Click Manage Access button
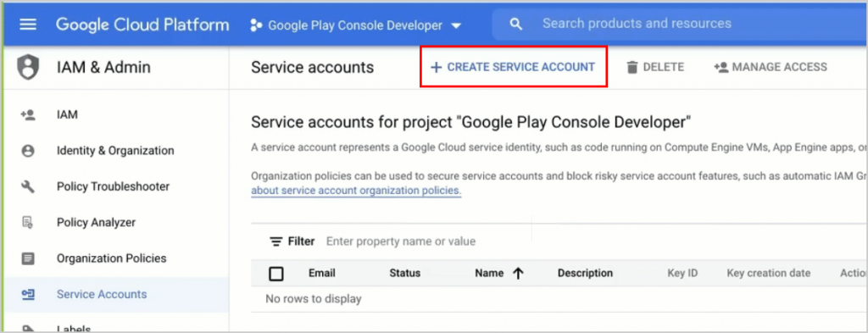The height and width of the screenshot is (333, 868). (771, 67)
